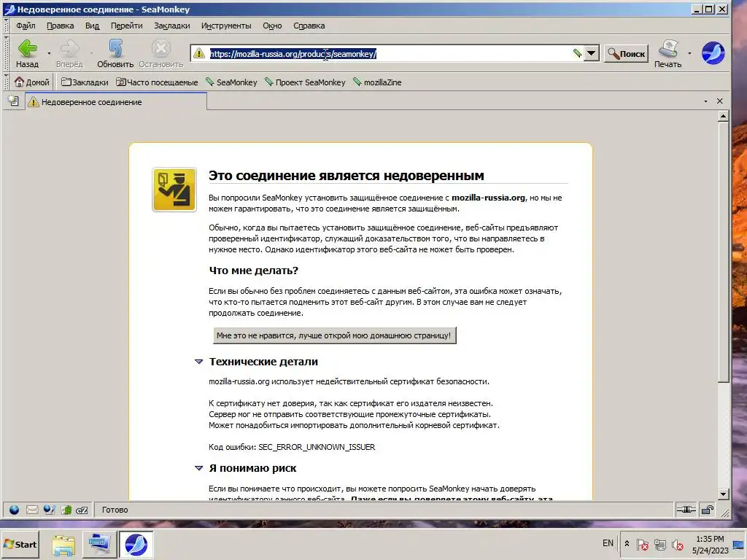Open the Проект SeaMonkey bookmark
This screenshot has width=747, height=560.
point(305,82)
